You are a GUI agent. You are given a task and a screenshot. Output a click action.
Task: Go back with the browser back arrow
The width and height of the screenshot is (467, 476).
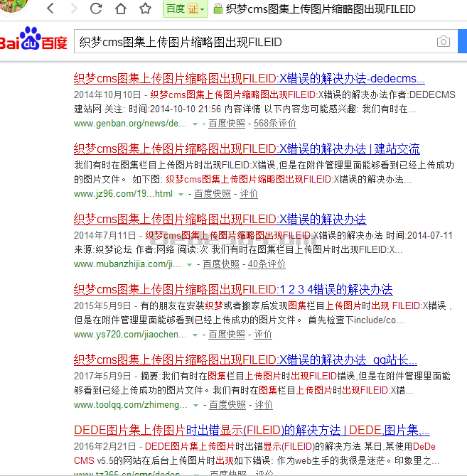[x=50, y=9]
